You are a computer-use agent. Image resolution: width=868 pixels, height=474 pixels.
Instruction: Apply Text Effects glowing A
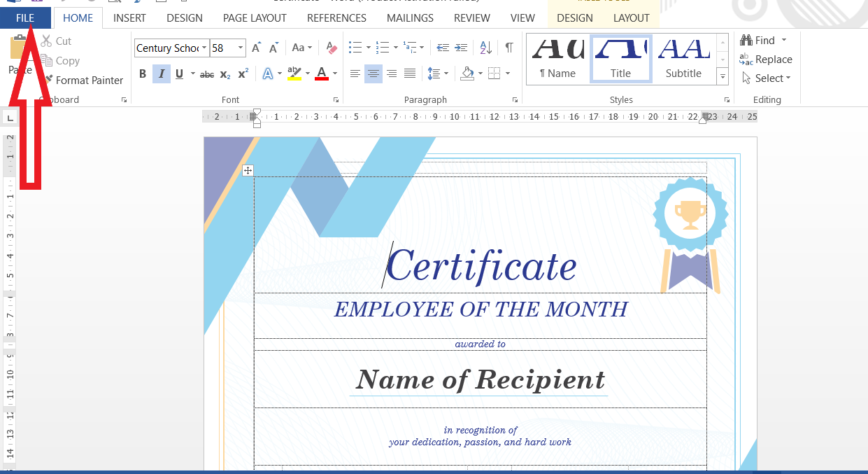[x=268, y=74]
